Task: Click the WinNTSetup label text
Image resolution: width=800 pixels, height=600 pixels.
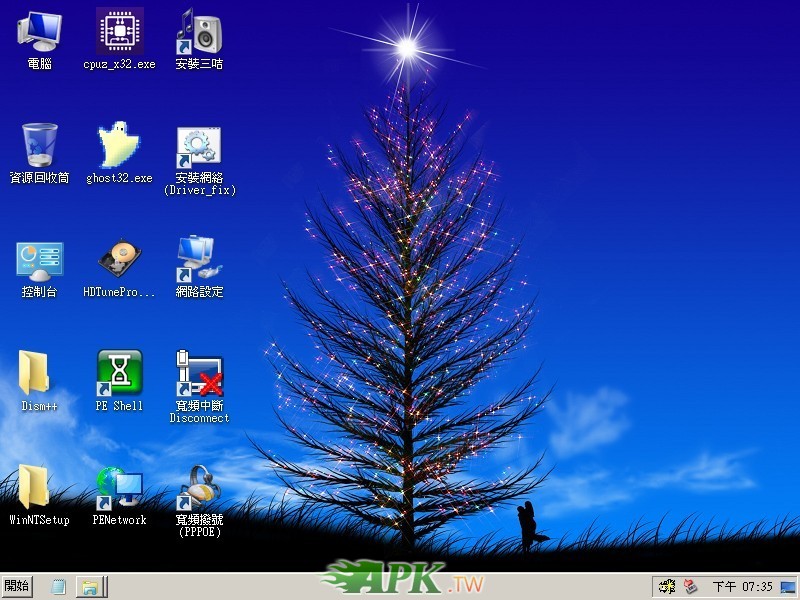Action: pos(39,520)
